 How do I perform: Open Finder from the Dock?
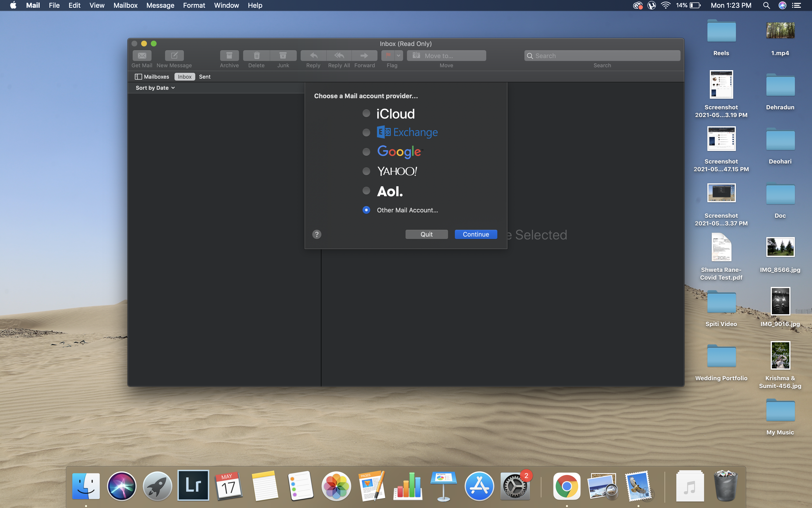[86, 486]
